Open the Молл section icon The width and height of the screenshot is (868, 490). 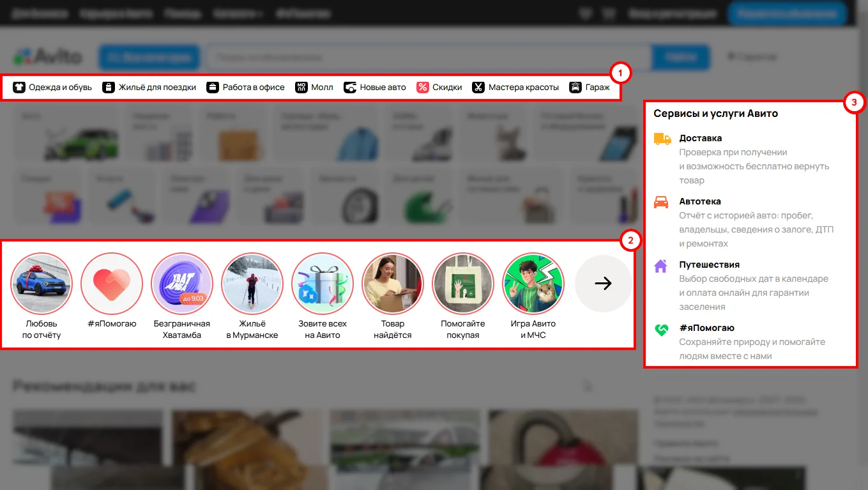(x=301, y=88)
